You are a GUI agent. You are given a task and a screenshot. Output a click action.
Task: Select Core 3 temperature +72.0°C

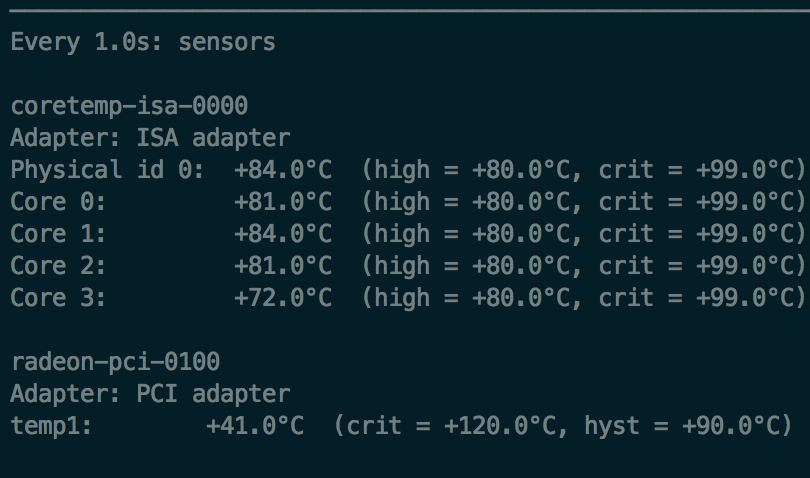tap(283, 298)
